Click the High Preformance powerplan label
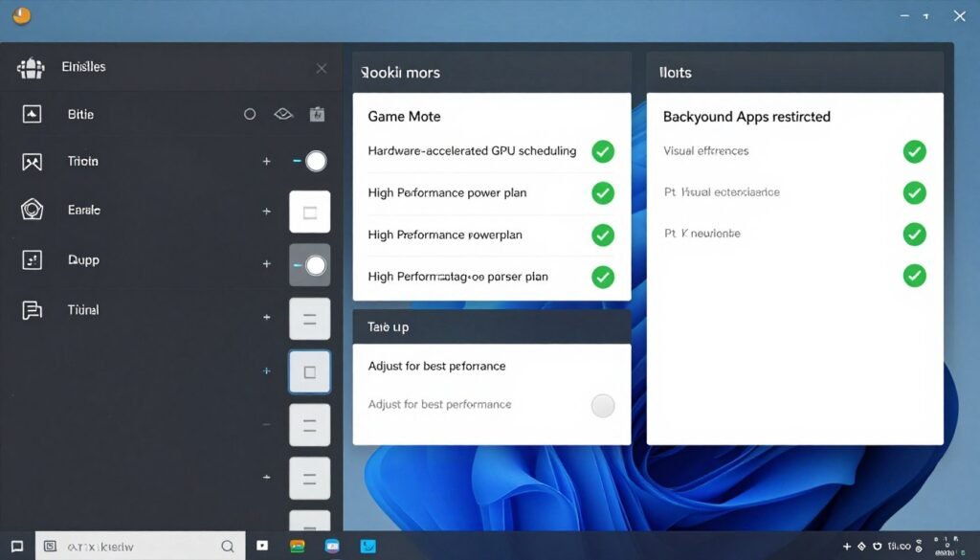Screen dimensions: 980x560 point(444,235)
